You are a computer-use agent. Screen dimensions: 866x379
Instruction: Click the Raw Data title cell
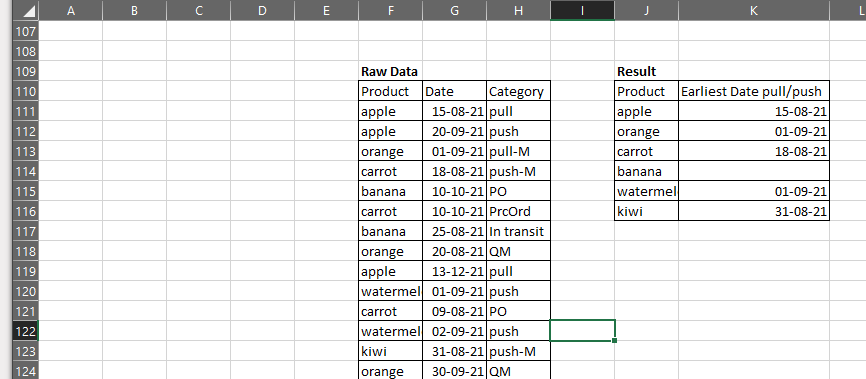(390, 71)
